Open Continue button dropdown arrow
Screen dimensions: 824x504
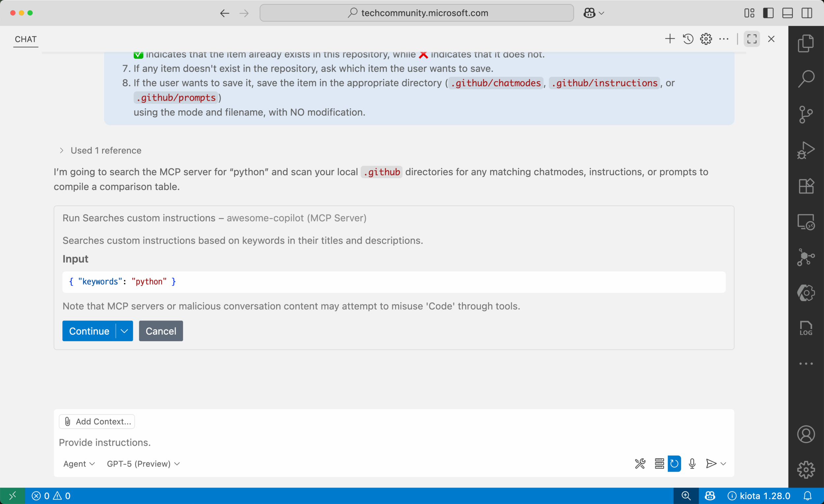[x=124, y=331]
